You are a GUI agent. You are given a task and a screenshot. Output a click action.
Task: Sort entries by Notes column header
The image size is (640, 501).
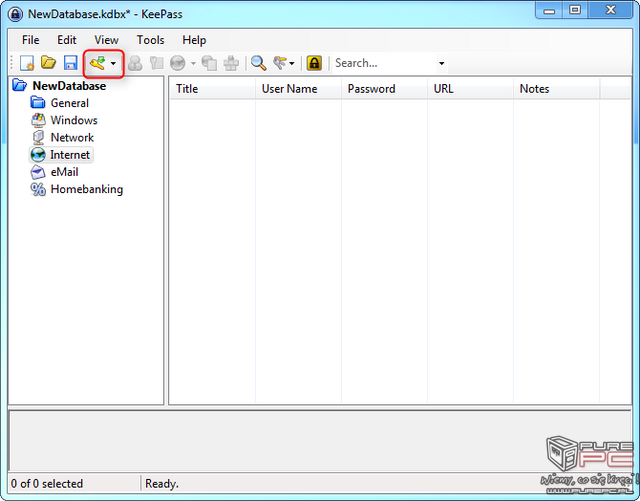point(556,89)
